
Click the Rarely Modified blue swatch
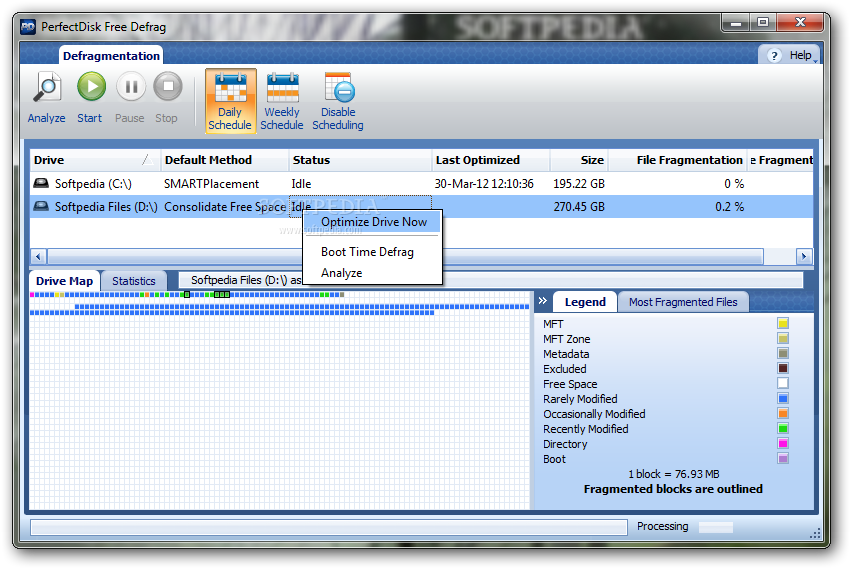pos(783,399)
